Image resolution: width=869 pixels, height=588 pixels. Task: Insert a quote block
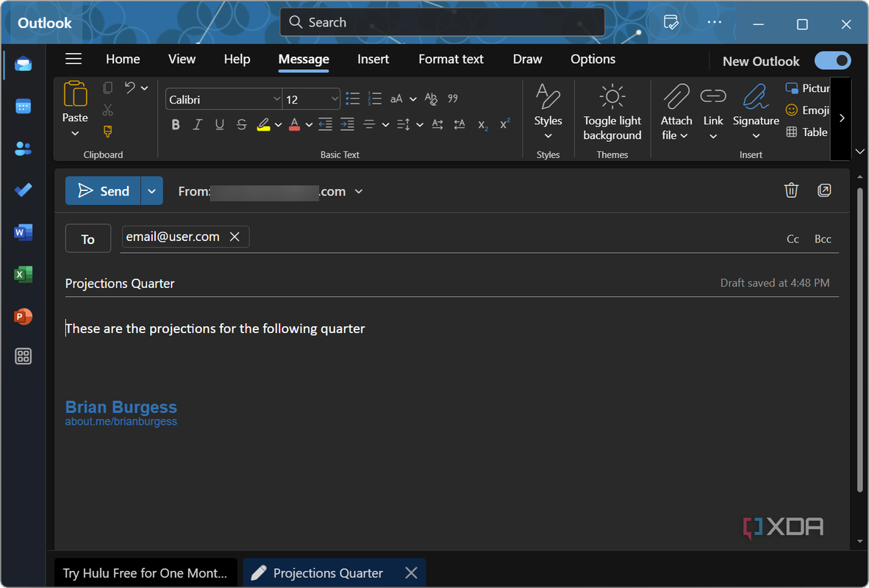coord(453,98)
